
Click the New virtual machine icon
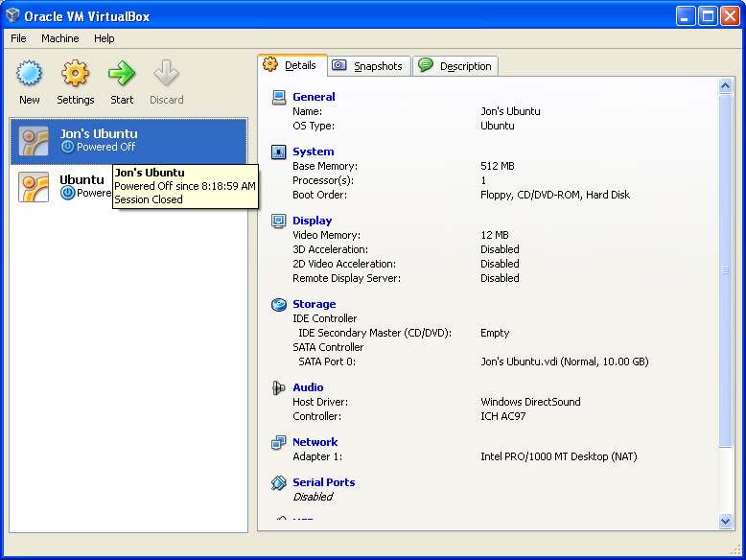pyautogui.click(x=29, y=73)
